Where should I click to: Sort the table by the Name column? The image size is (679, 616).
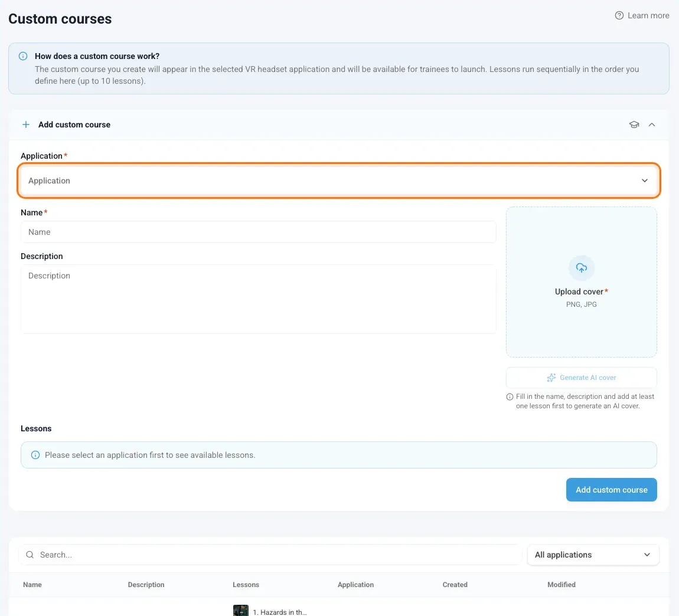(32, 584)
